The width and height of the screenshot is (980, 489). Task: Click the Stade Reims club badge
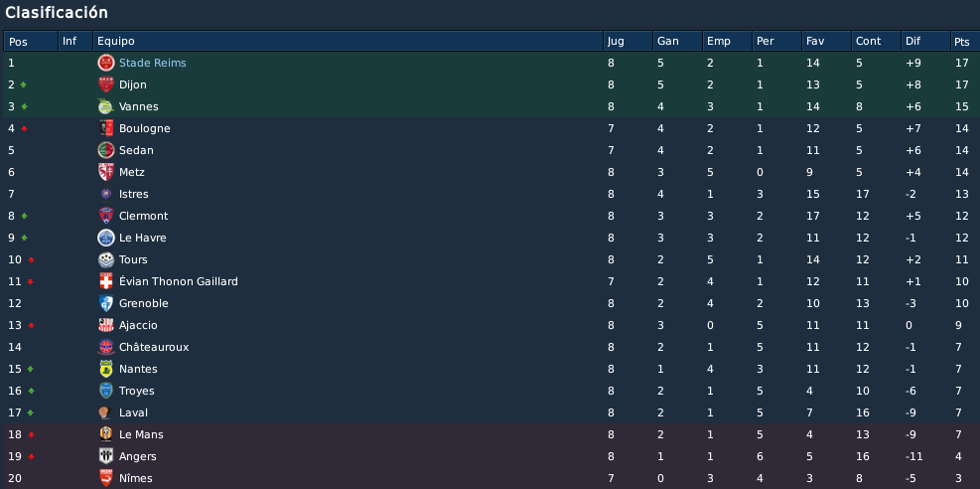click(105, 63)
